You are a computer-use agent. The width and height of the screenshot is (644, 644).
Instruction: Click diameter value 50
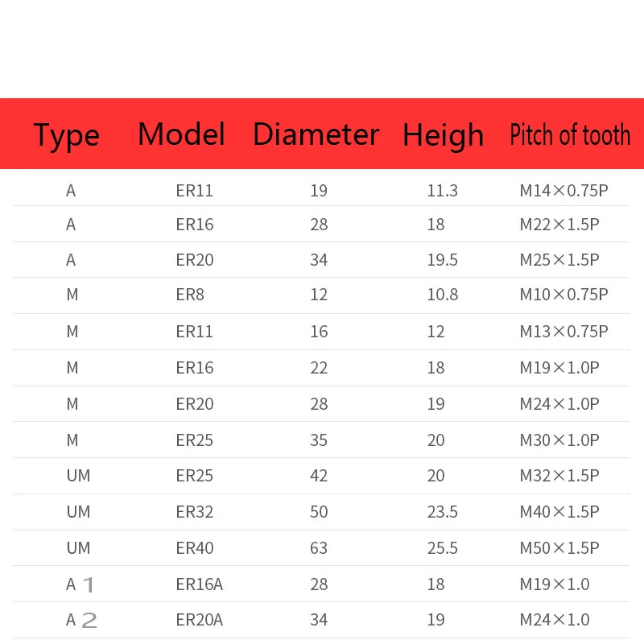319,512
